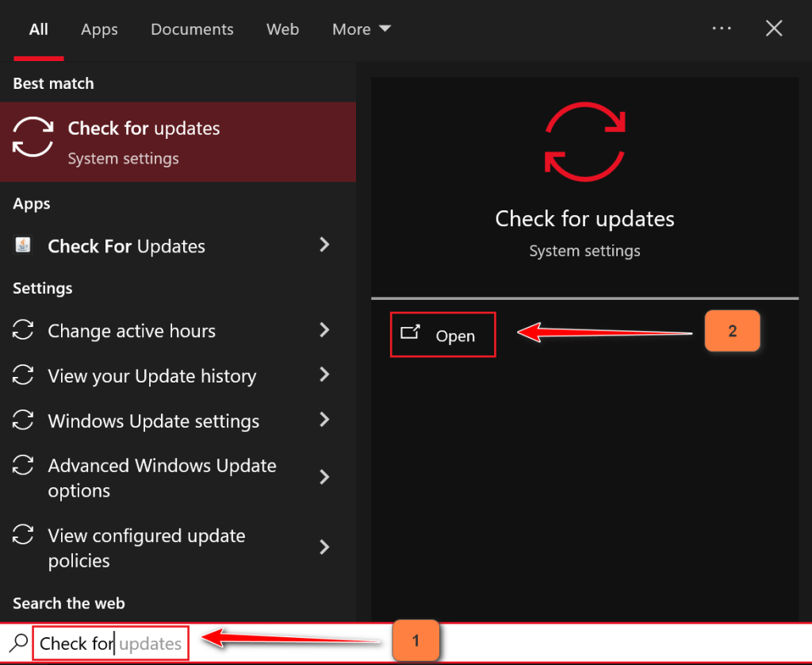
Task: Expand View your Update history chevron
Action: [324, 375]
